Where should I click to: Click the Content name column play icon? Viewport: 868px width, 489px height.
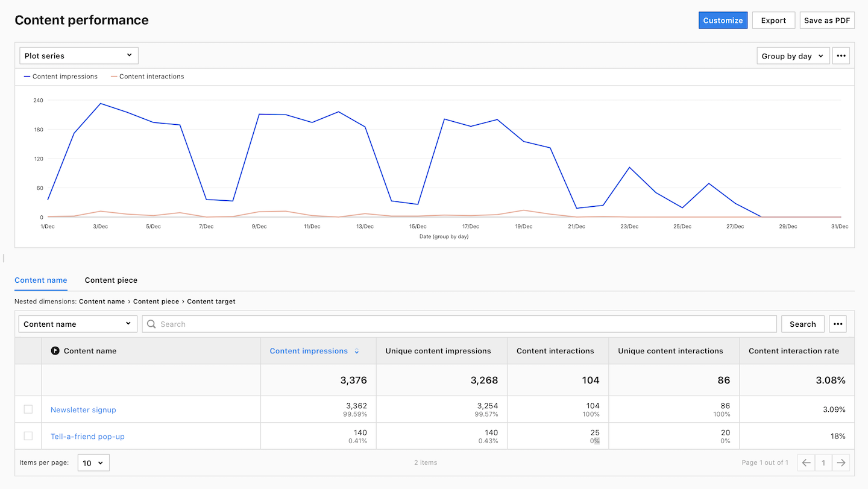point(55,351)
